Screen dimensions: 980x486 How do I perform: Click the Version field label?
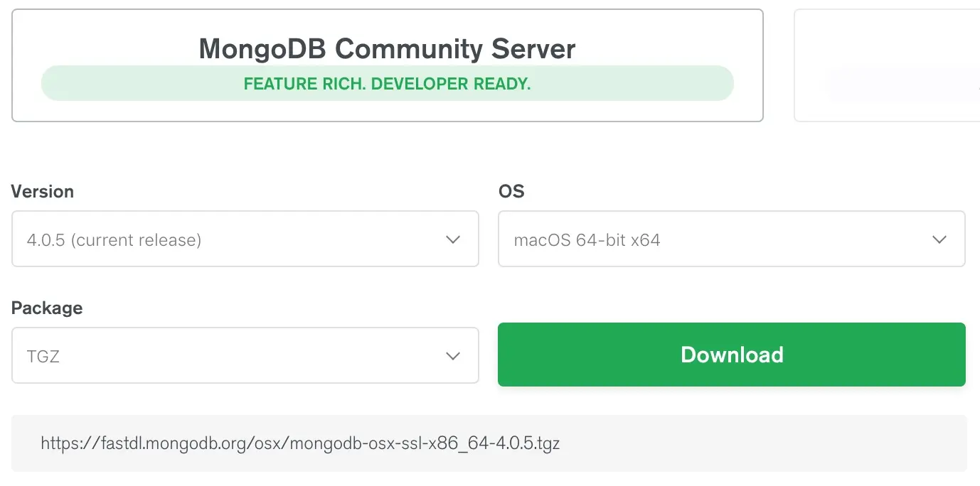pyautogui.click(x=43, y=192)
